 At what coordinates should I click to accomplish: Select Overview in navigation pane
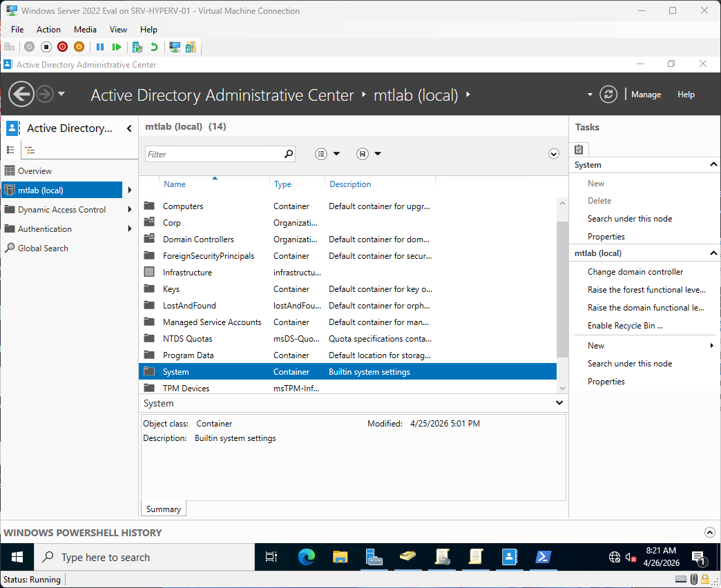35,171
